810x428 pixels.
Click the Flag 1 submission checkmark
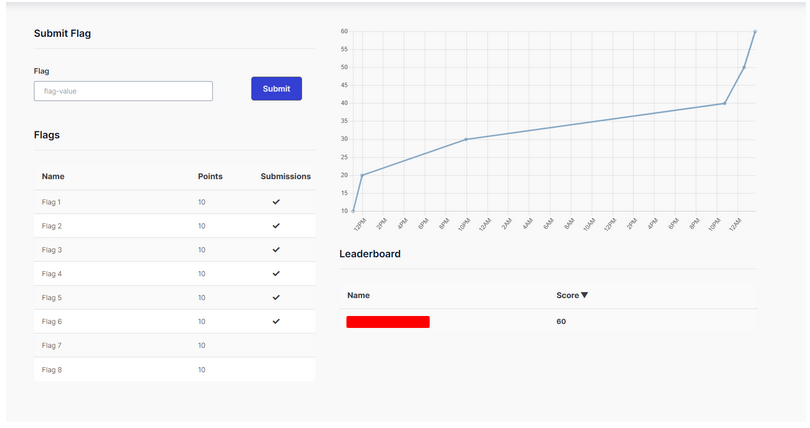(276, 202)
